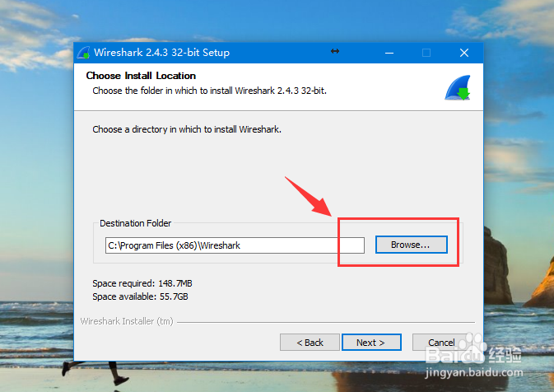Screen dimensions: 554x392
Task: Click 'Choose a directory in which to install Wireshark.'
Action: (x=187, y=129)
